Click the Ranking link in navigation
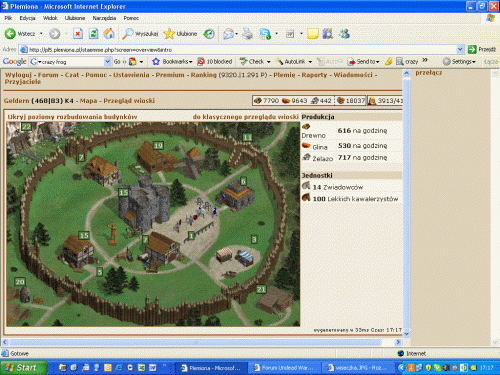The width and height of the screenshot is (500, 375). pyautogui.click(x=203, y=75)
